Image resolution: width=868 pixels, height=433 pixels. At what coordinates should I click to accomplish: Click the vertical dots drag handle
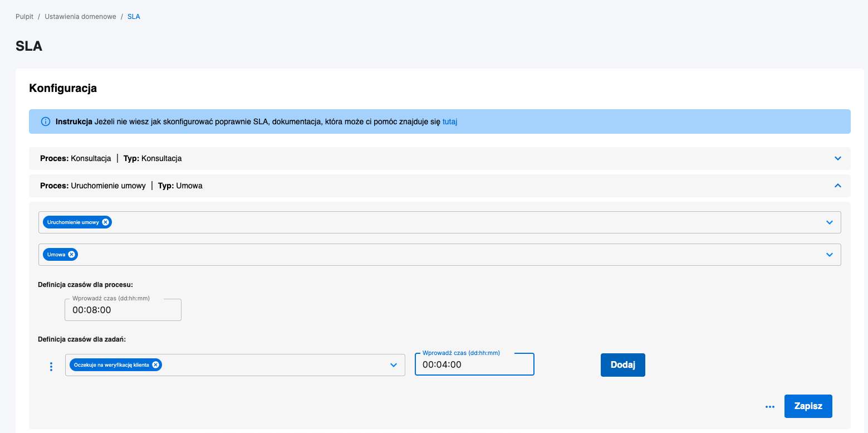coord(51,367)
